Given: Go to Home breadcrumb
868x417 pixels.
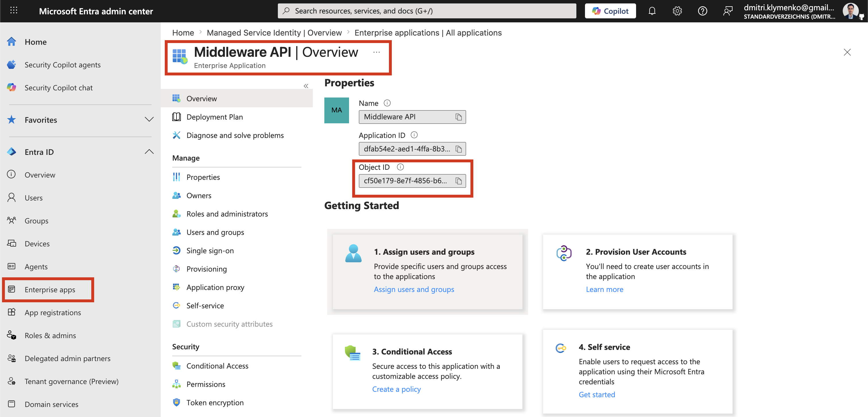Looking at the screenshot, I should coord(183,33).
